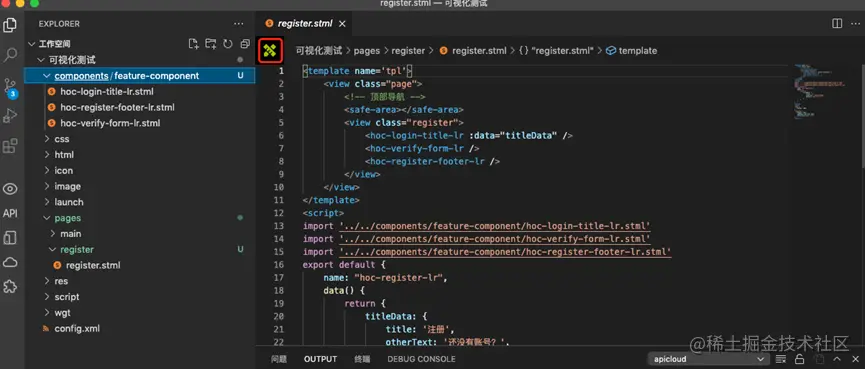Click import hoc-login-title-lr.stml path on line 13

pos(495,226)
